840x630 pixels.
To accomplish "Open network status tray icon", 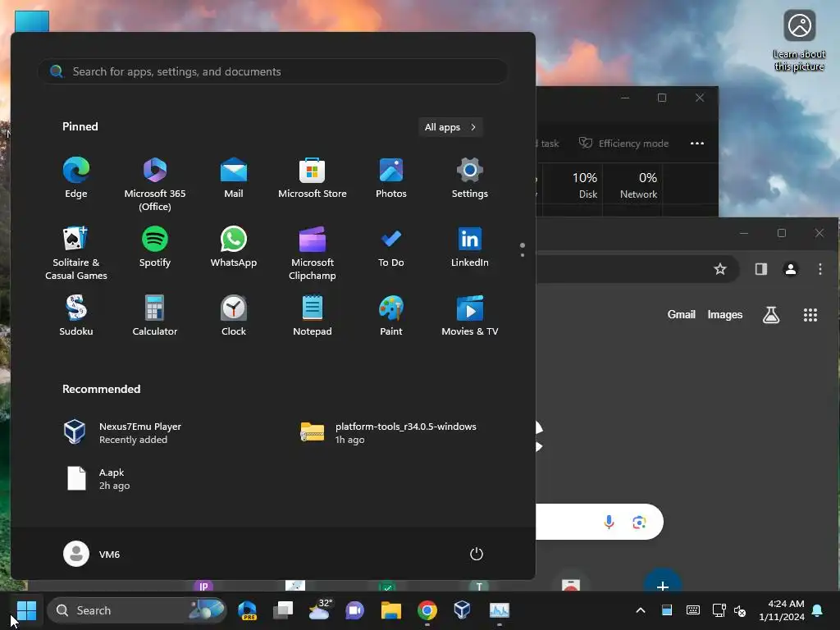I will (719, 610).
